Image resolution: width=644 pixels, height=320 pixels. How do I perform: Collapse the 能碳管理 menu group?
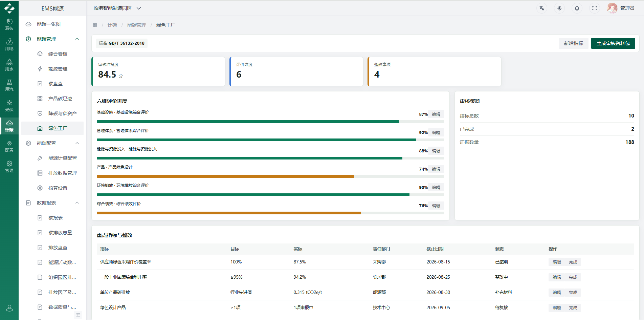(52, 39)
